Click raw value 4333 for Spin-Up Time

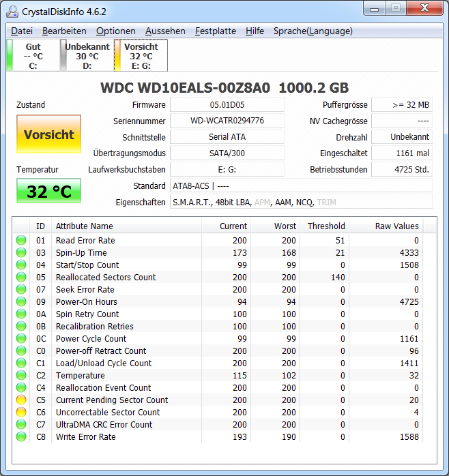[x=409, y=252]
